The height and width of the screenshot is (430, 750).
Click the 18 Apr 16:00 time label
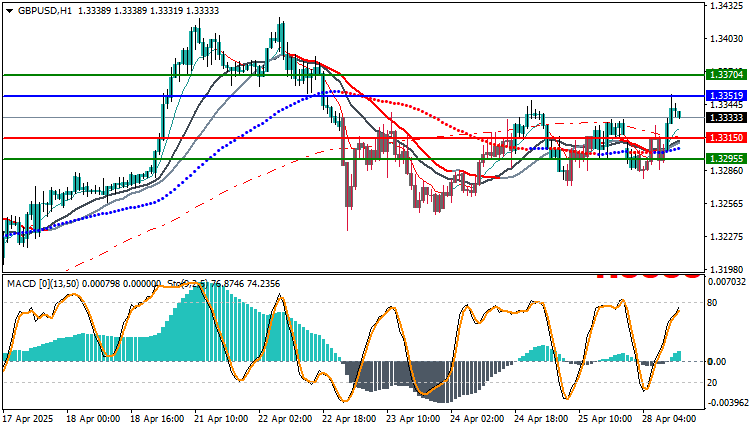tap(157, 419)
